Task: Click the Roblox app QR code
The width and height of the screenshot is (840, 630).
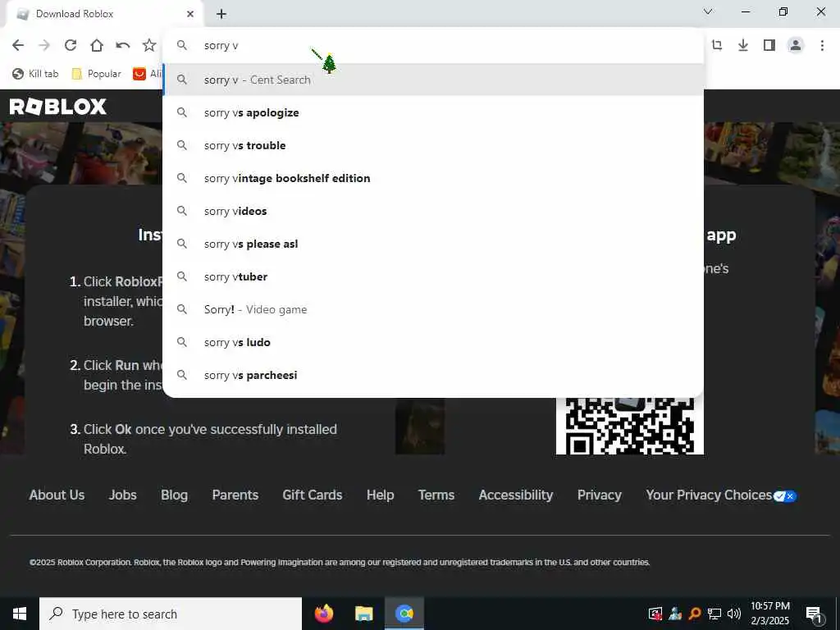Action: 629,426
